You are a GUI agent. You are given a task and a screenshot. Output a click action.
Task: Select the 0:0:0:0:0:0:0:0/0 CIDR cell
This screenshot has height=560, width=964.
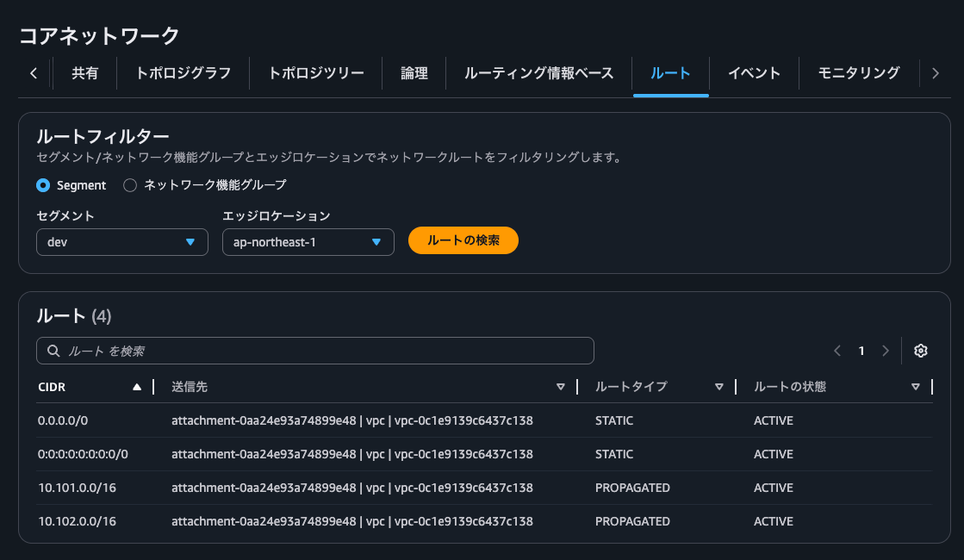[x=83, y=454]
